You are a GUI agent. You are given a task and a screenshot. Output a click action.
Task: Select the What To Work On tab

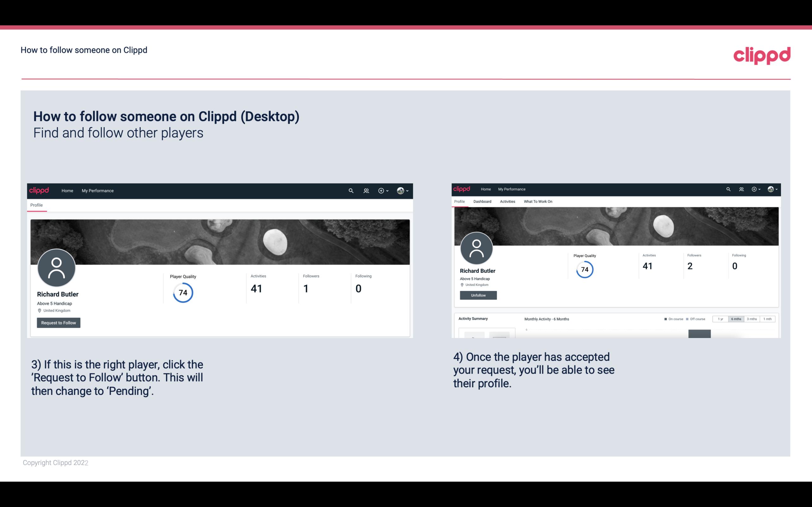[538, 202]
